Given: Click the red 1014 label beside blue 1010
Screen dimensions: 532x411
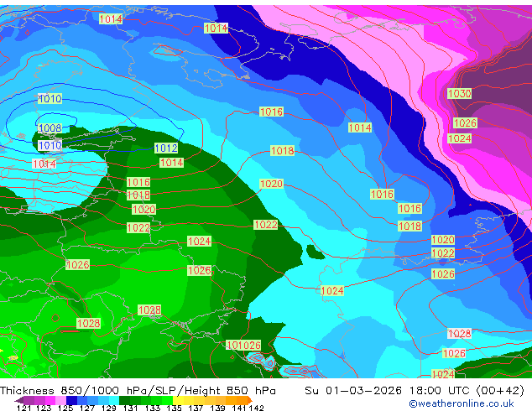Looking at the screenshot, I should (x=44, y=164).
